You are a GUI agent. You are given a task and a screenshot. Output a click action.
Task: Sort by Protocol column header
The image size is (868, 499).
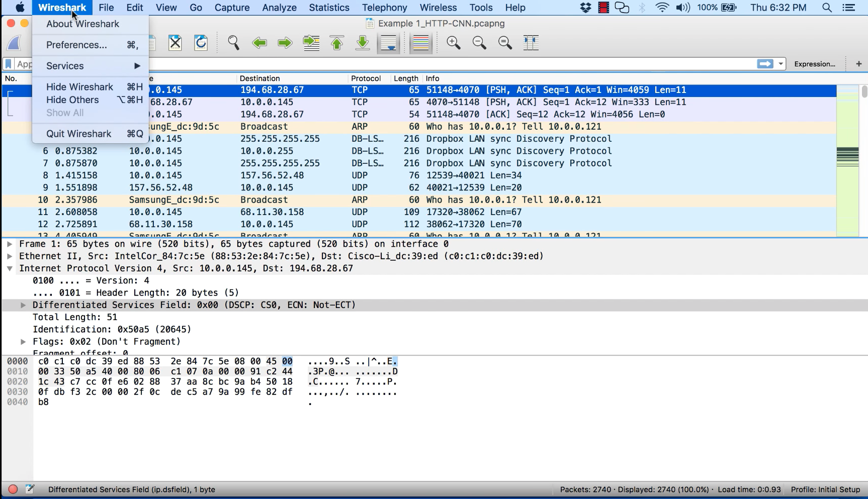pyautogui.click(x=369, y=78)
